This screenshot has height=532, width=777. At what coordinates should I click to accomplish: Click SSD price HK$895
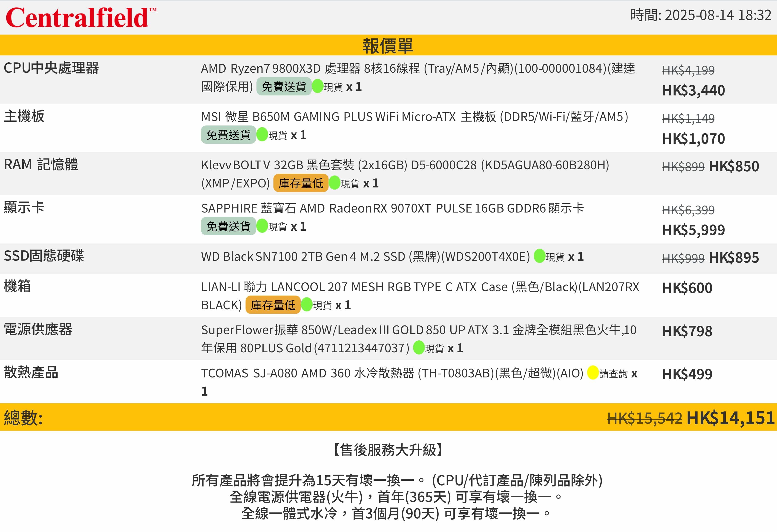tap(734, 257)
